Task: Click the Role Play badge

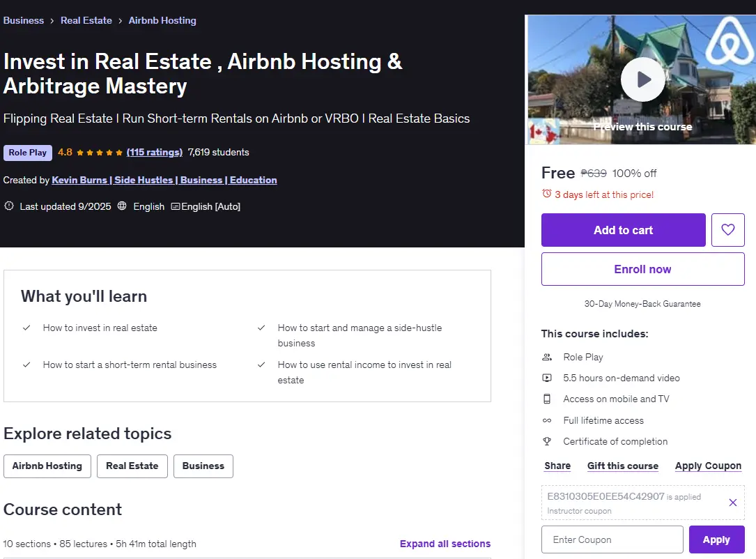Action: pos(27,153)
